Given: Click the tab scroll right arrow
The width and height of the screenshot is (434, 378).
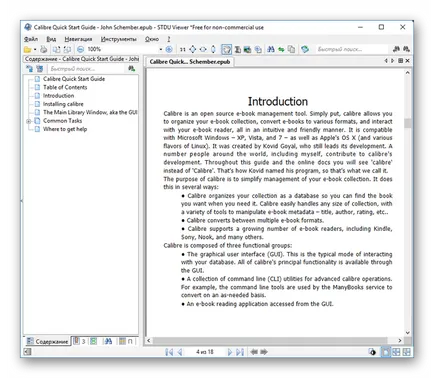Looking at the screenshot, I should pyautogui.click(x=393, y=61).
